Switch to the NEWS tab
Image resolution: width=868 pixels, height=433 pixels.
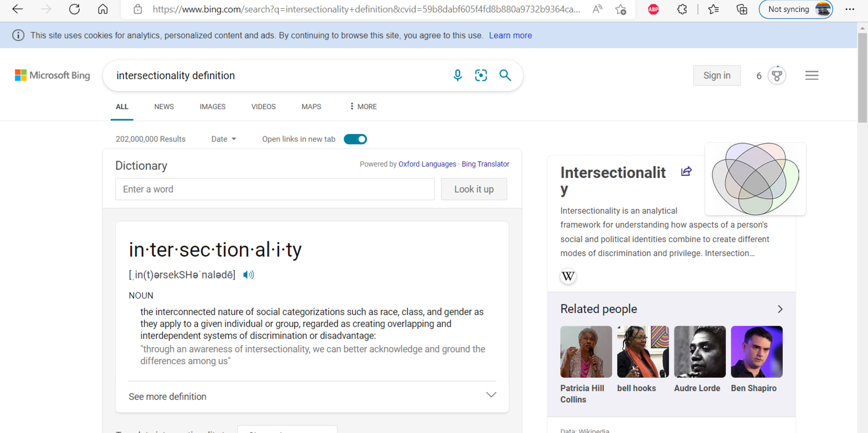pyautogui.click(x=164, y=107)
